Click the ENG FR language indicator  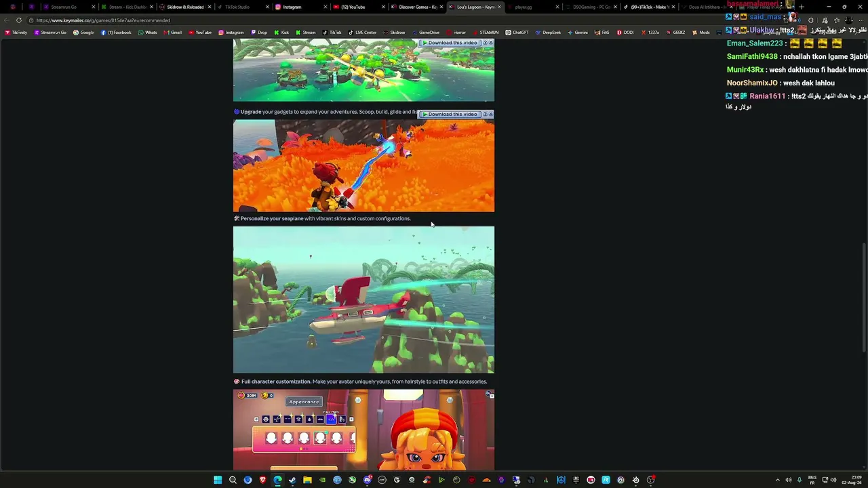click(x=812, y=480)
